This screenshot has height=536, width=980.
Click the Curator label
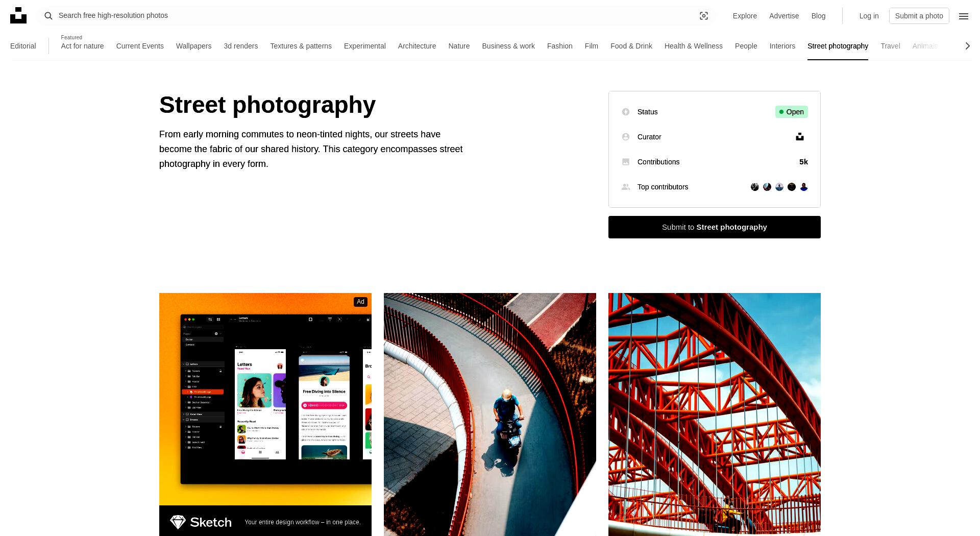pyautogui.click(x=649, y=137)
